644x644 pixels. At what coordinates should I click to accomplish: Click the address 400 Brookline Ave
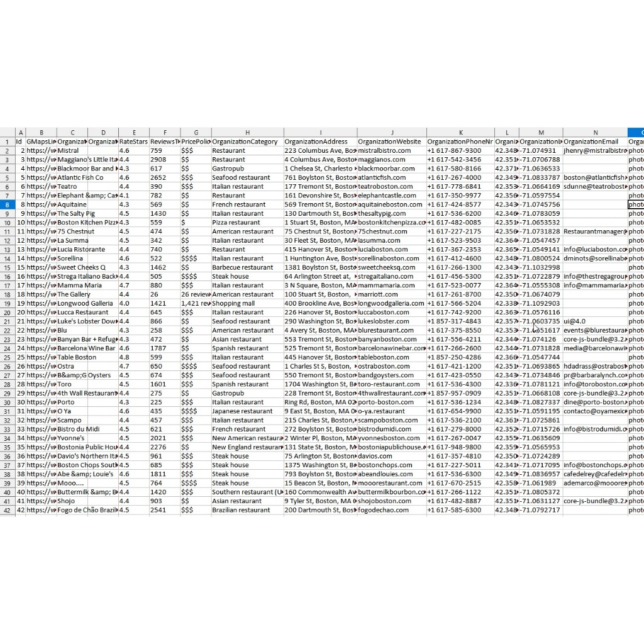320,304
